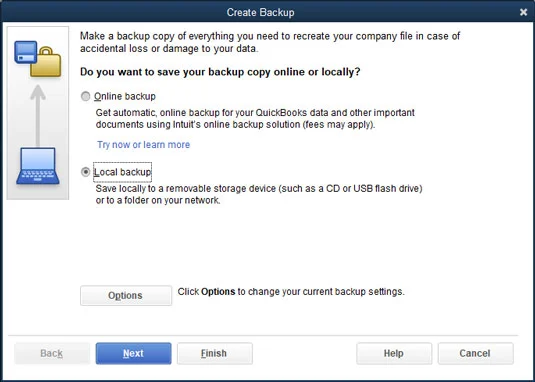Select the Online backup radio button
535x382 pixels.
tap(85, 97)
